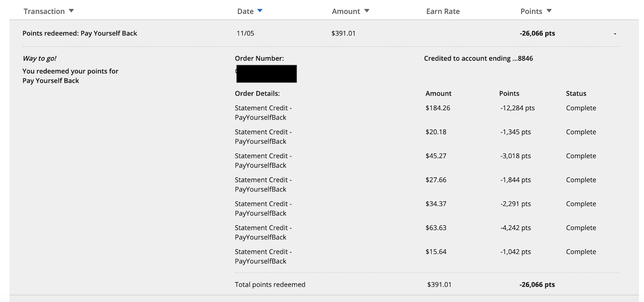Click the Total points redeemed label
This screenshot has height=302, width=644.
point(270,284)
